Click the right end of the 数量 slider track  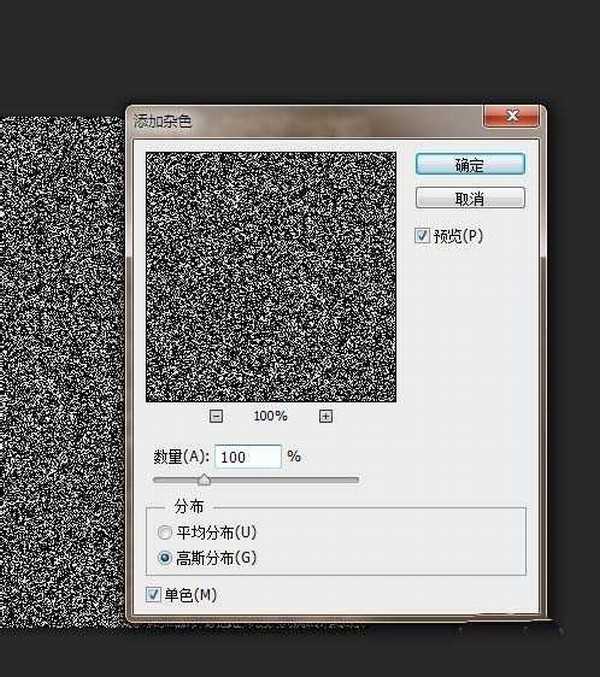point(356,480)
